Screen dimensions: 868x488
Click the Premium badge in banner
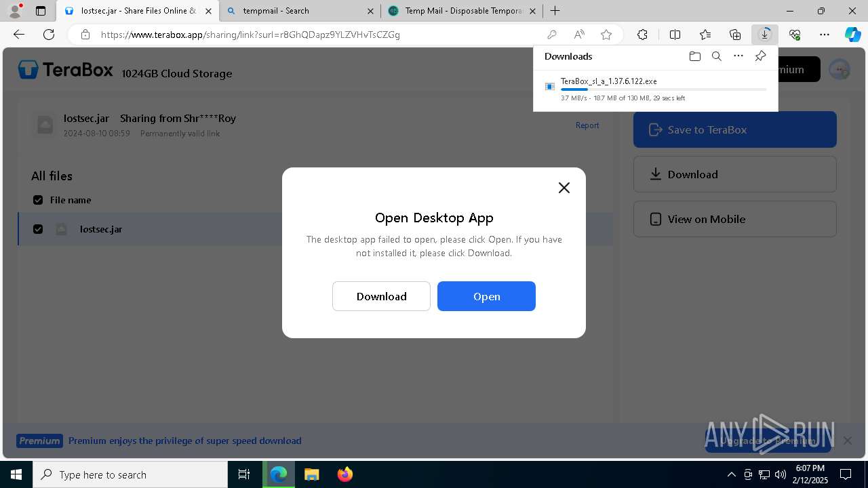[x=39, y=441]
